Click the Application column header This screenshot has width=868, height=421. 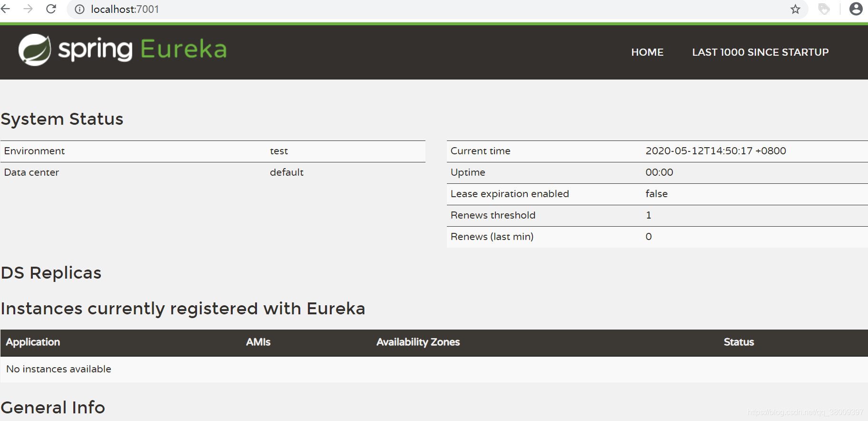point(33,342)
